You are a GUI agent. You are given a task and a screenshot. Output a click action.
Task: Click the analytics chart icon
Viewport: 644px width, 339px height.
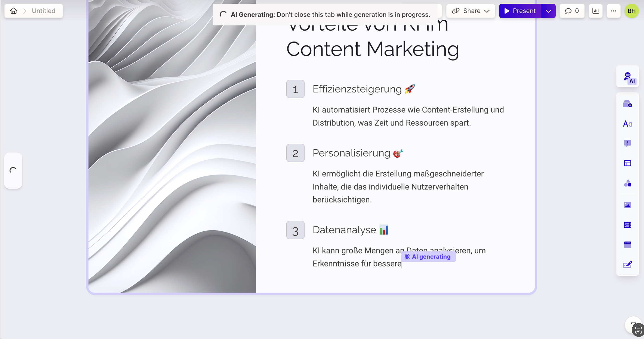tap(595, 11)
